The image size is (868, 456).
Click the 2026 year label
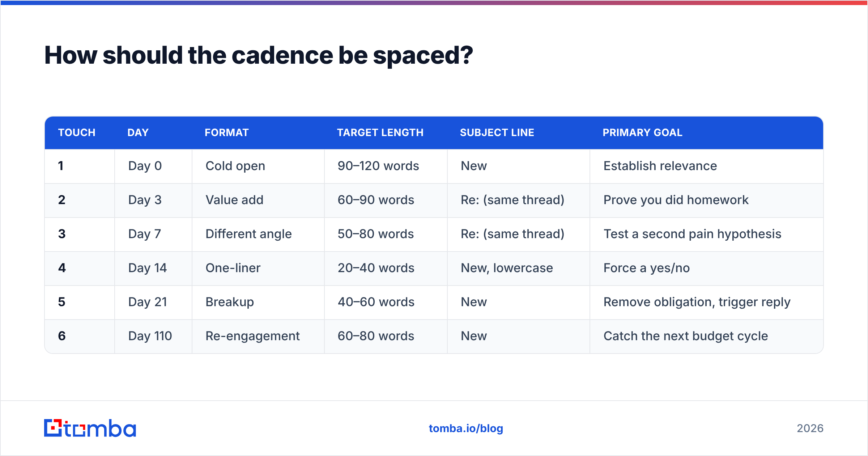tap(810, 428)
